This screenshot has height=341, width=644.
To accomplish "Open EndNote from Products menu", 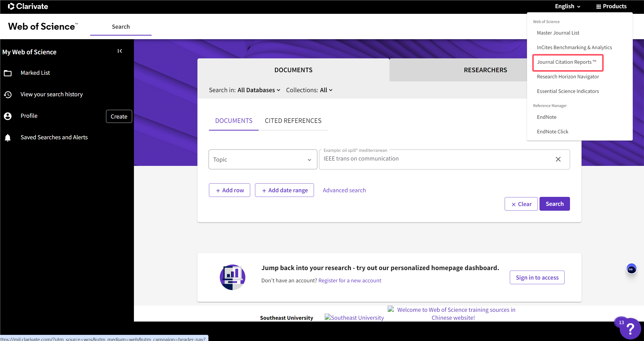I will pyautogui.click(x=546, y=117).
